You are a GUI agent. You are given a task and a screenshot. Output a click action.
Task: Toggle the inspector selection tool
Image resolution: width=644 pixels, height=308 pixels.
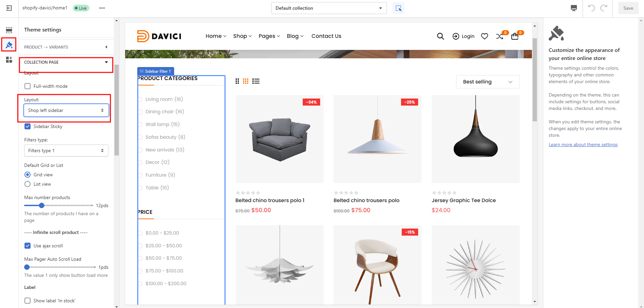click(x=398, y=8)
